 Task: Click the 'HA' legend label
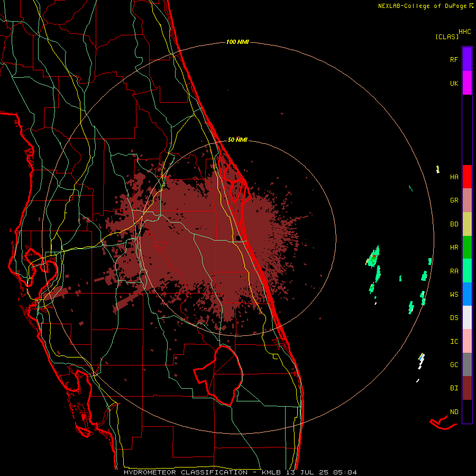coord(454,177)
